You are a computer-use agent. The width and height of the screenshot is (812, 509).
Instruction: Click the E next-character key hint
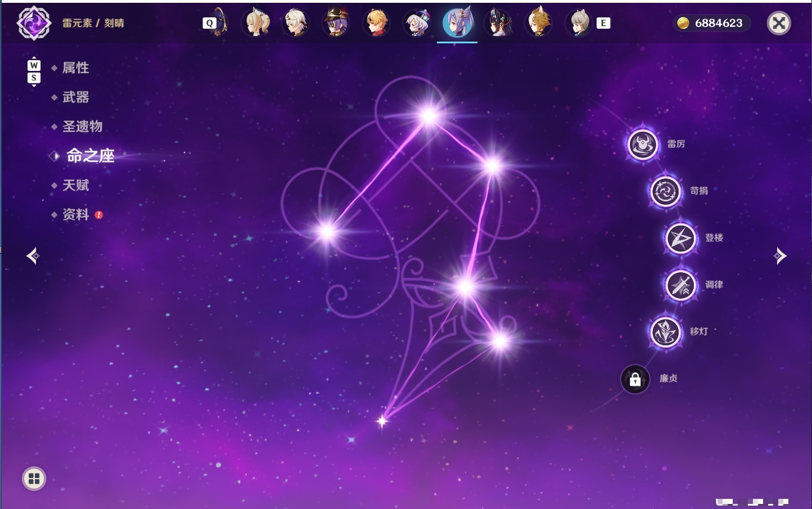click(603, 23)
